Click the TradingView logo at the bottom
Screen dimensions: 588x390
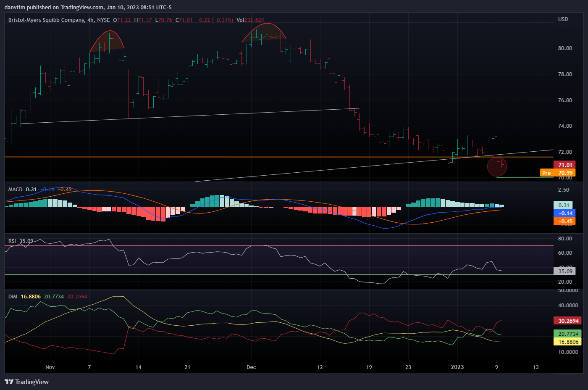(x=26, y=382)
